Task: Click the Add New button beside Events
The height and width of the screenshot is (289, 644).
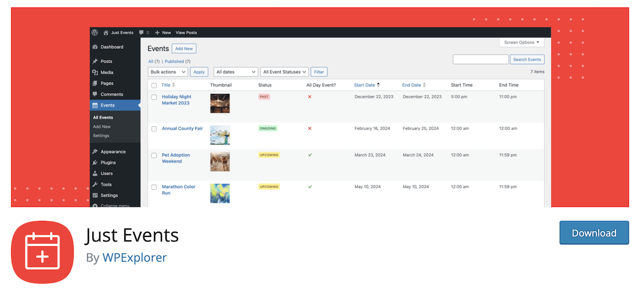Action: tap(184, 49)
